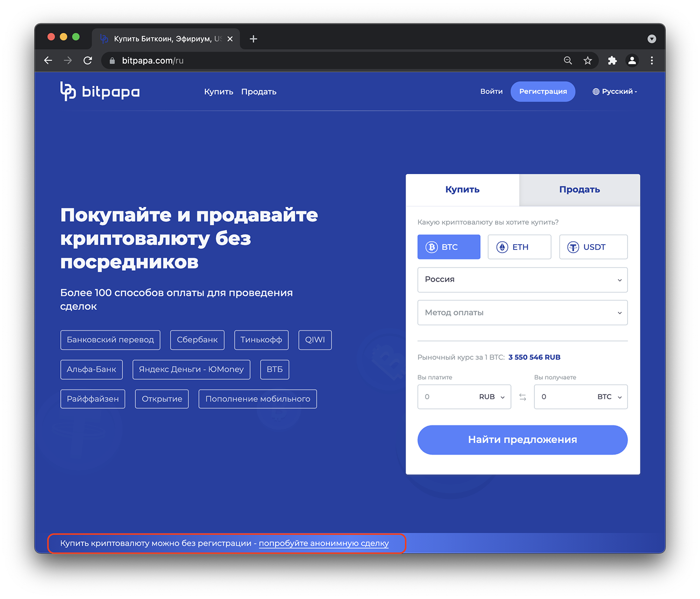Choose ВТБ payment method
700x599 pixels.
[275, 369]
